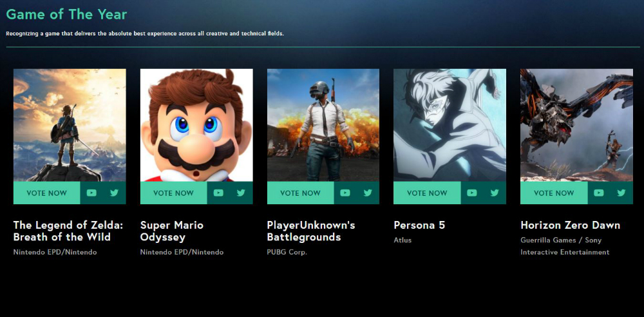Screen dimensions: 644x317
Task: Open YouTube icon under Horizon Zero Dawn
Action: (599, 193)
